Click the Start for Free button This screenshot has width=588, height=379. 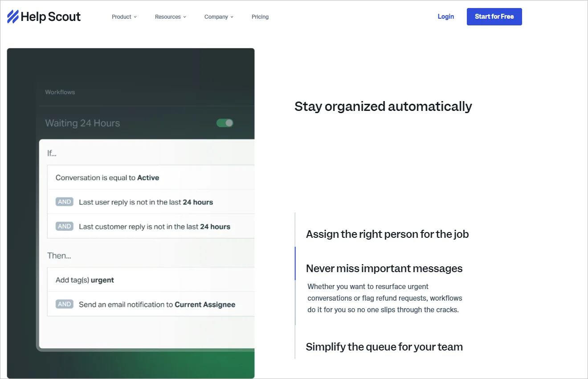(494, 16)
